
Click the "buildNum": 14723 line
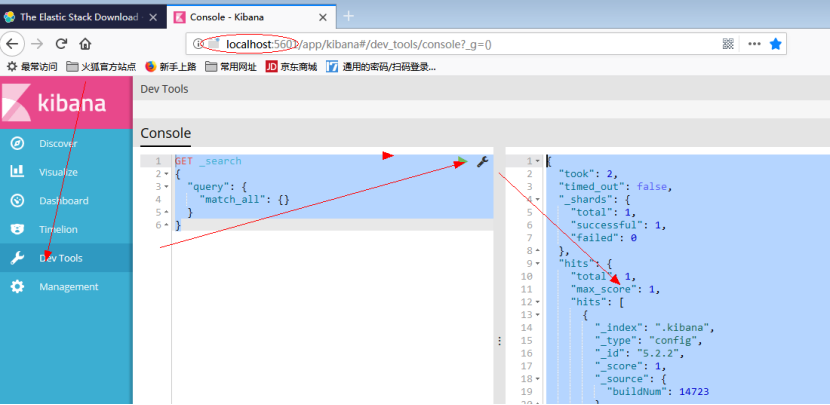657,392
